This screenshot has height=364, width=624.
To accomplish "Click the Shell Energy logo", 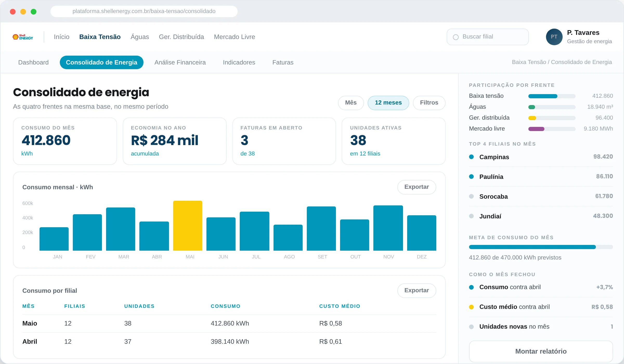I will tap(23, 37).
